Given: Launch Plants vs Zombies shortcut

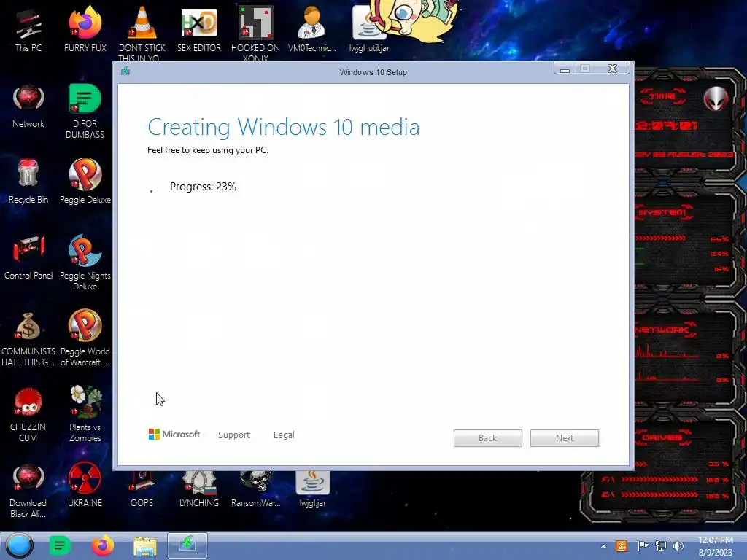Looking at the screenshot, I should tap(85, 413).
